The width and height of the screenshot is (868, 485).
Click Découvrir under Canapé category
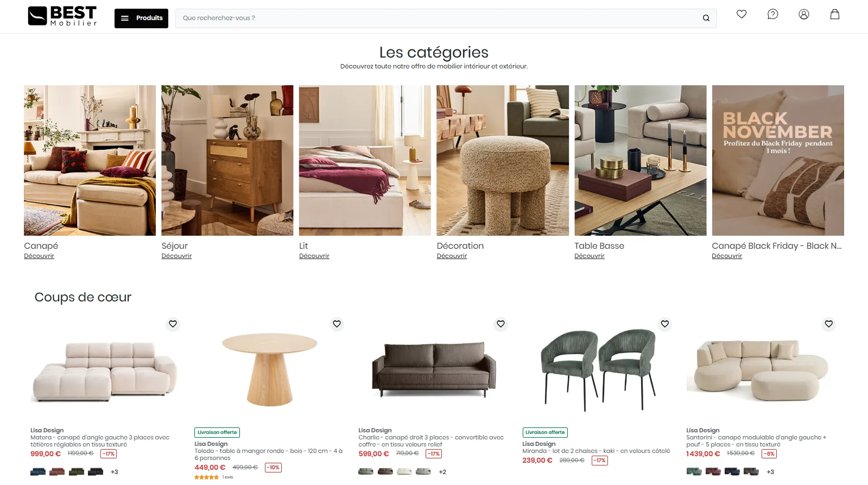point(39,256)
